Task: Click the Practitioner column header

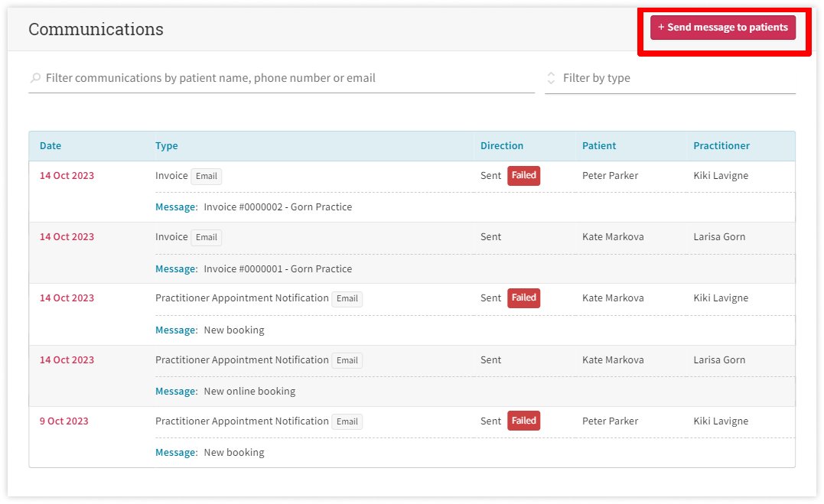Action: point(721,145)
